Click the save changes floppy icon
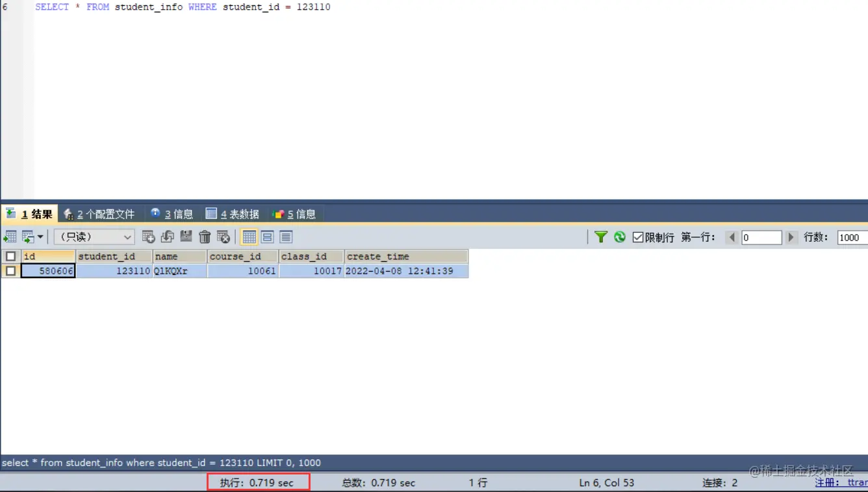This screenshot has height=492, width=868. [186, 237]
